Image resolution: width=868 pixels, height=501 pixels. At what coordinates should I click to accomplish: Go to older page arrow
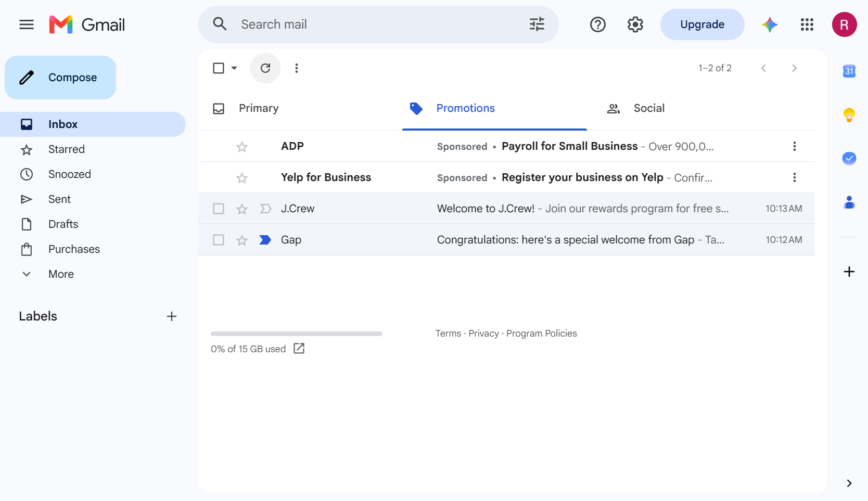pyautogui.click(x=794, y=68)
